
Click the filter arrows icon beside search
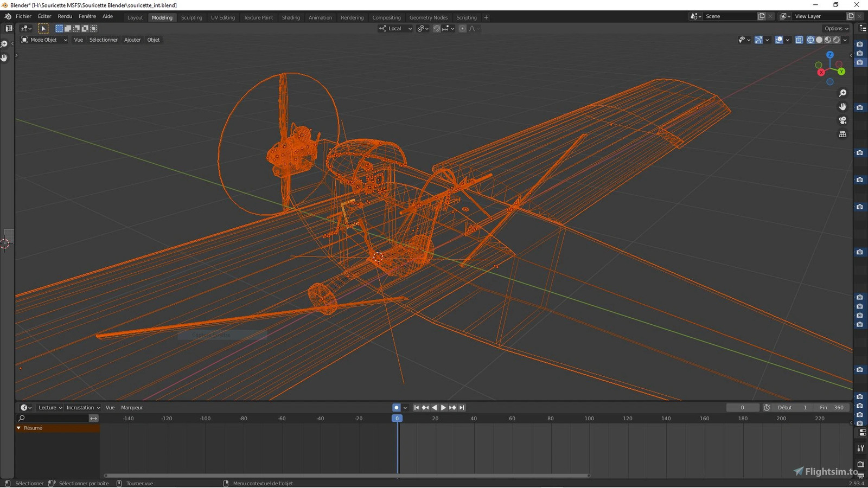point(94,419)
